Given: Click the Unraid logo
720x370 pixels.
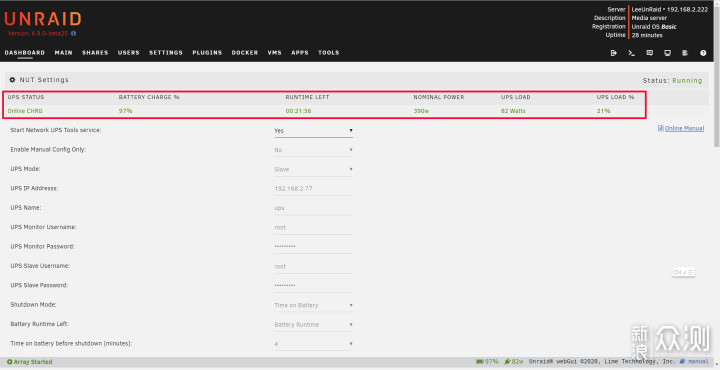Looking at the screenshot, I should click(x=43, y=19).
